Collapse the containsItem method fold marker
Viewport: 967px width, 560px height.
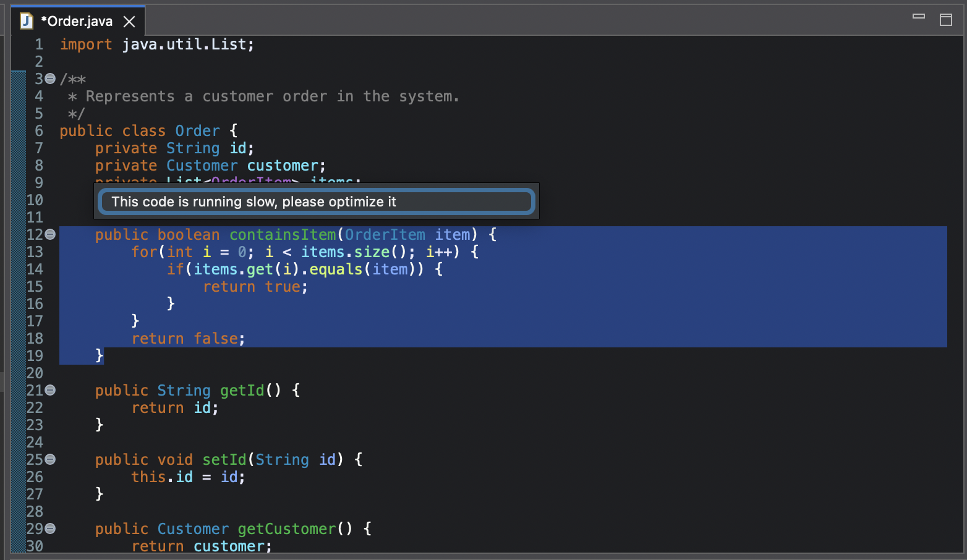pyautogui.click(x=49, y=234)
